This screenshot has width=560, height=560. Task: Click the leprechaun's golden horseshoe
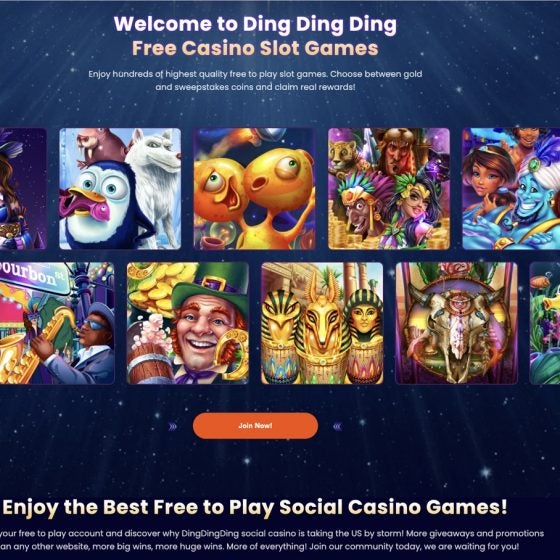pos(232,352)
